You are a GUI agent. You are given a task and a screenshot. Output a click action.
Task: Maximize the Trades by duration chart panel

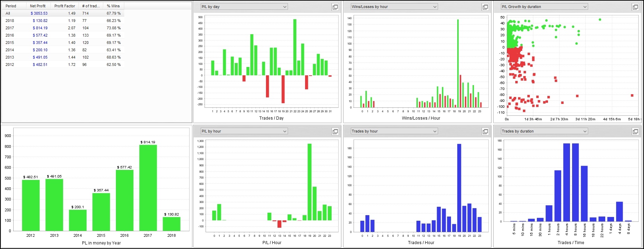[x=635, y=131]
